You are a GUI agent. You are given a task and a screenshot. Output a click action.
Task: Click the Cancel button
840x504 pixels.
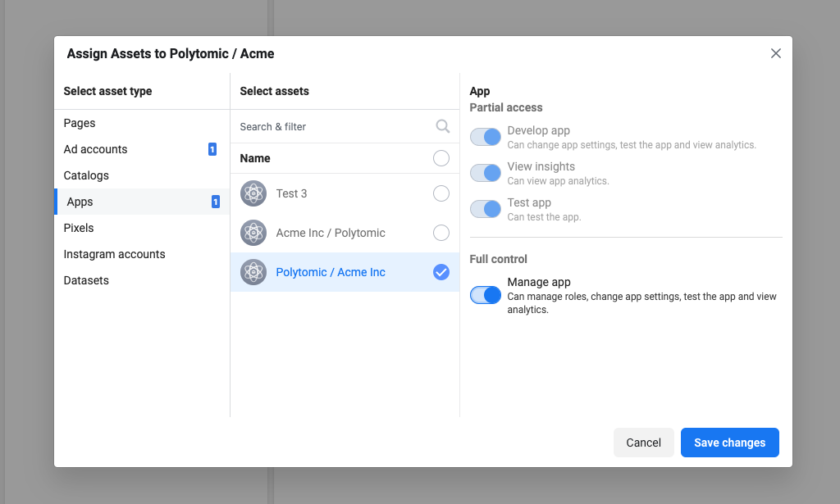click(x=643, y=443)
